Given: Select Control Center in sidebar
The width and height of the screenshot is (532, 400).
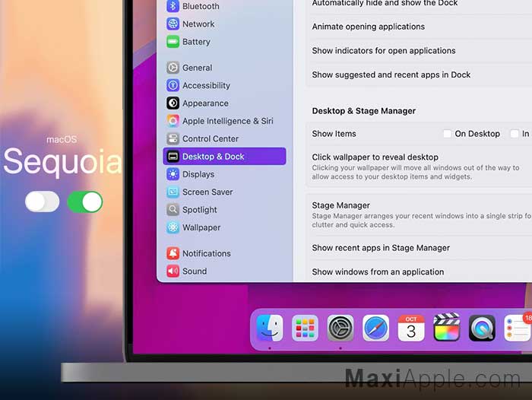Looking at the screenshot, I should point(225,138).
